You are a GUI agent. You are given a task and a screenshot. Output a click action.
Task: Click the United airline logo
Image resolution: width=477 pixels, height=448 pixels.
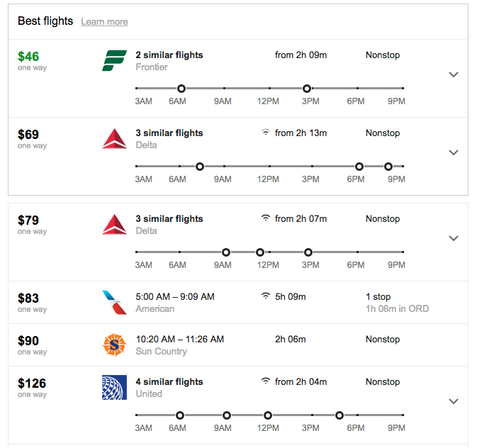[x=114, y=388]
